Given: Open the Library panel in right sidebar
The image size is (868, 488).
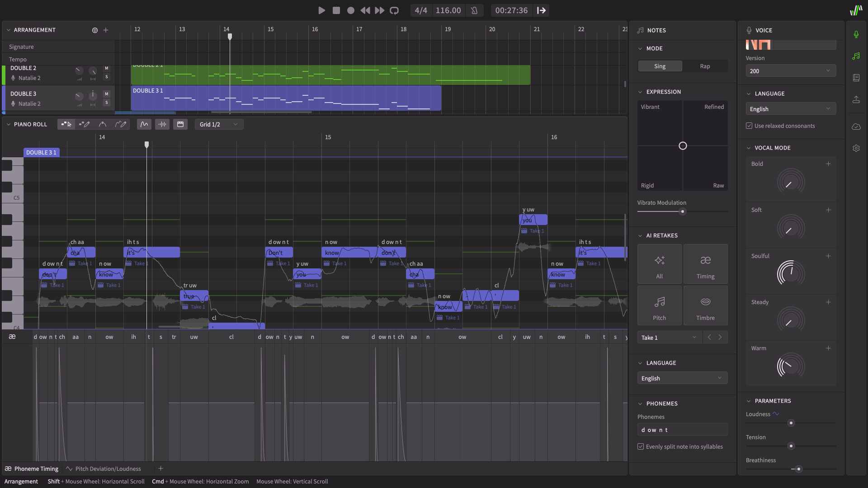Looking at the screenshot, I should point(856,77).
